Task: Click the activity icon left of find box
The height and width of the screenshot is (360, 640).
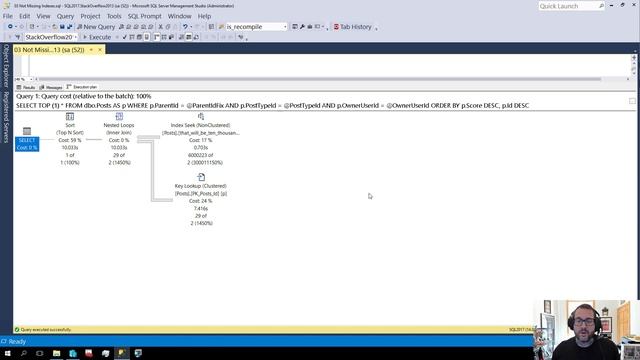Action: pyautogui.click(x=211, y=27)
